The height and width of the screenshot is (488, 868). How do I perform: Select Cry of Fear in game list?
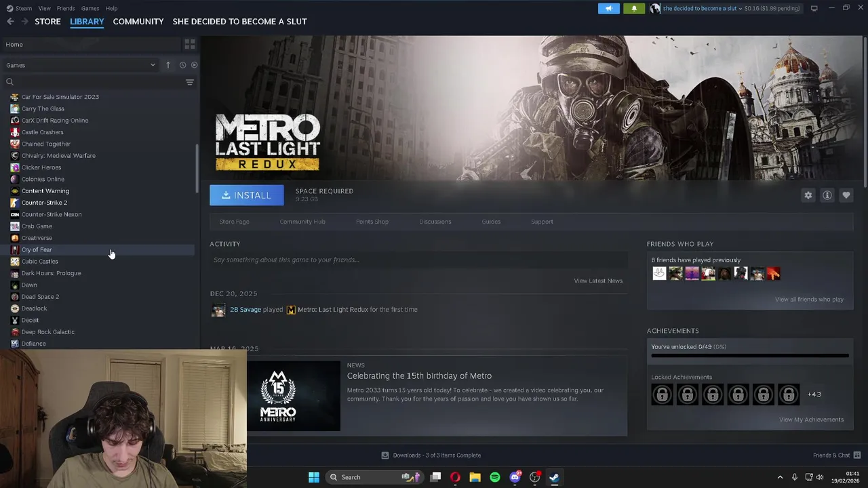(102, 250)
